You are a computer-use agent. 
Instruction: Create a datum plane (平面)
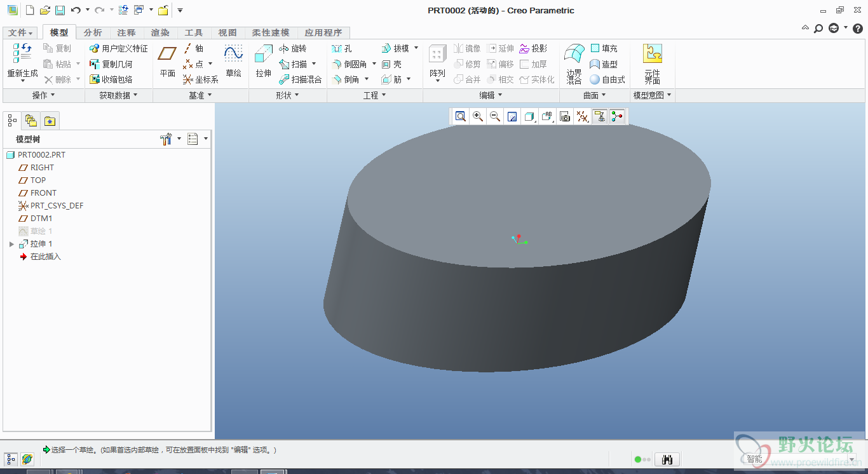coord(168,62)
